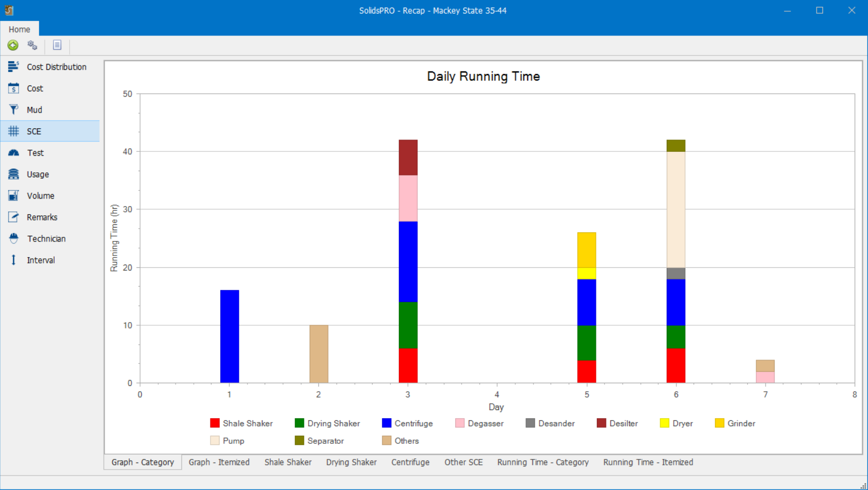The height and width of the screenshot is (490, 868).
Task: Select the Shale Shaker tab
Action: [x=288, y=462]
